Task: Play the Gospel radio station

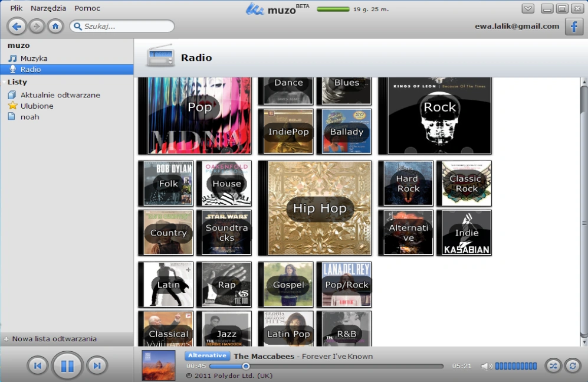Action: [x=285, y=285]
